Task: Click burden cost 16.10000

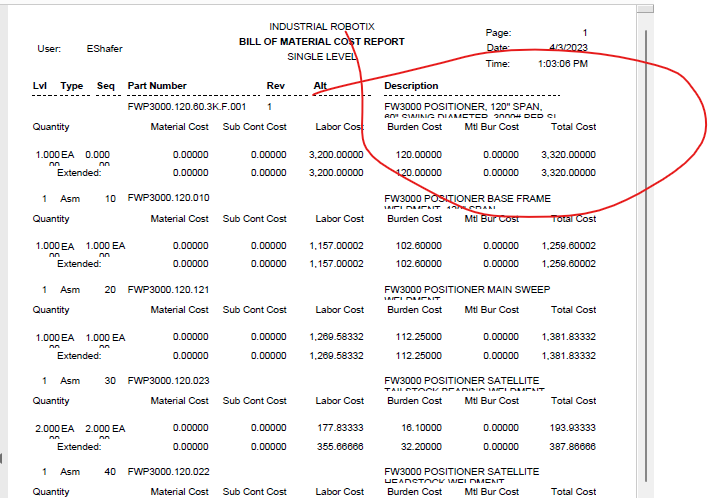Action: [x=421, y=428]
